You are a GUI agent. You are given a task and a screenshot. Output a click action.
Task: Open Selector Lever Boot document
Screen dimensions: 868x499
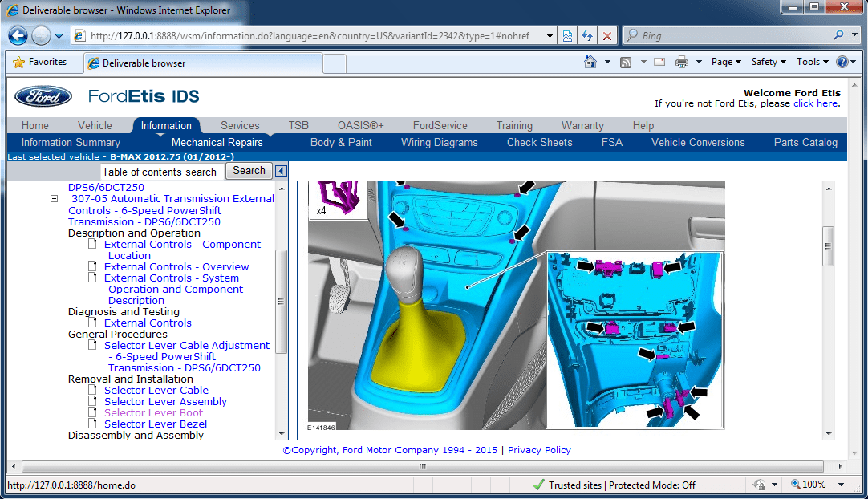tap(153, 412)
